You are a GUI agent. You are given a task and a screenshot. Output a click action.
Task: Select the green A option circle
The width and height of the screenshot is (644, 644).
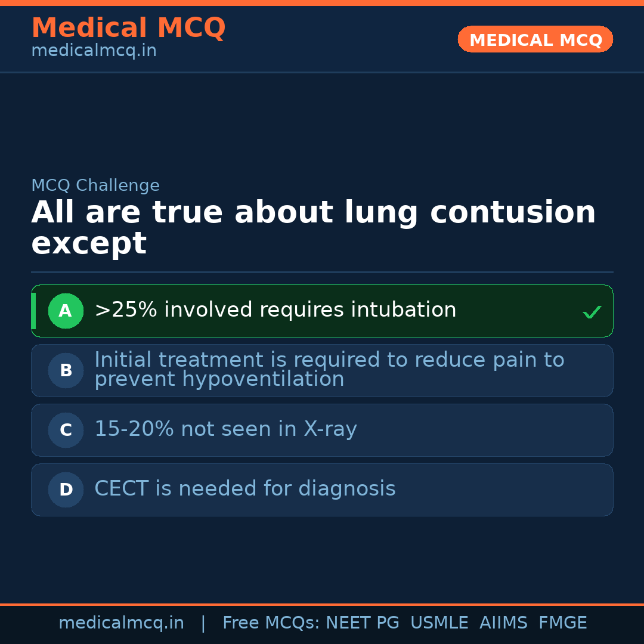pos(66,311)
